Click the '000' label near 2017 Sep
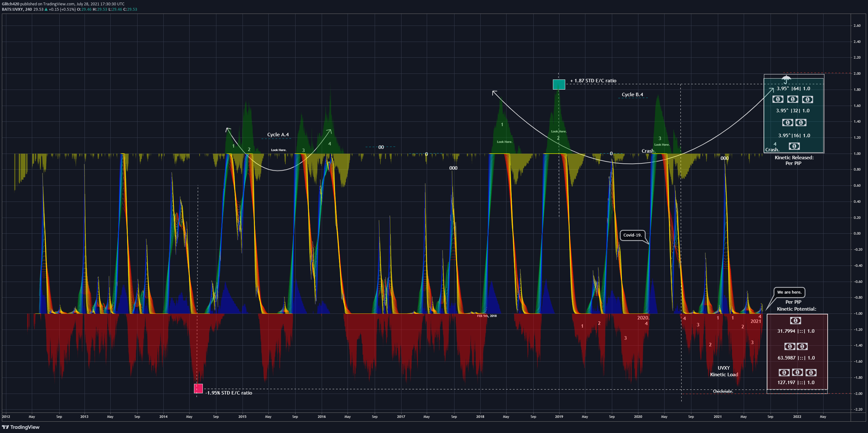868x433 pixels. tap(453, 168)
